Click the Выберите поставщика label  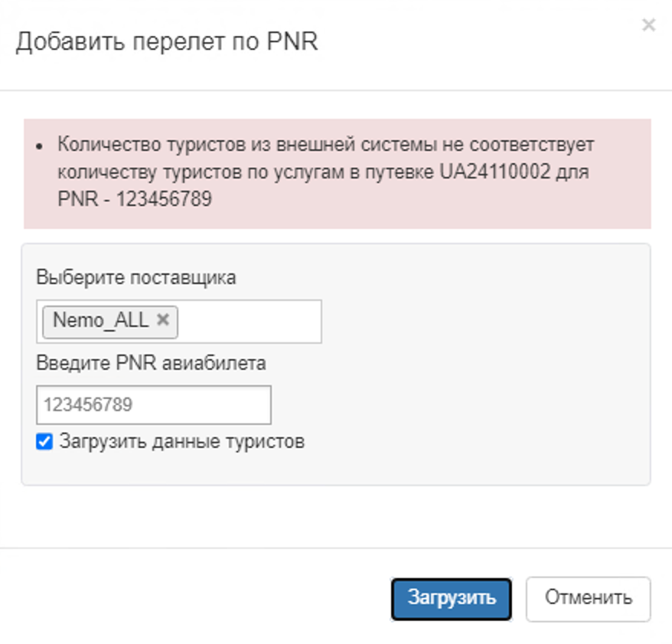[x=136, y=278]
